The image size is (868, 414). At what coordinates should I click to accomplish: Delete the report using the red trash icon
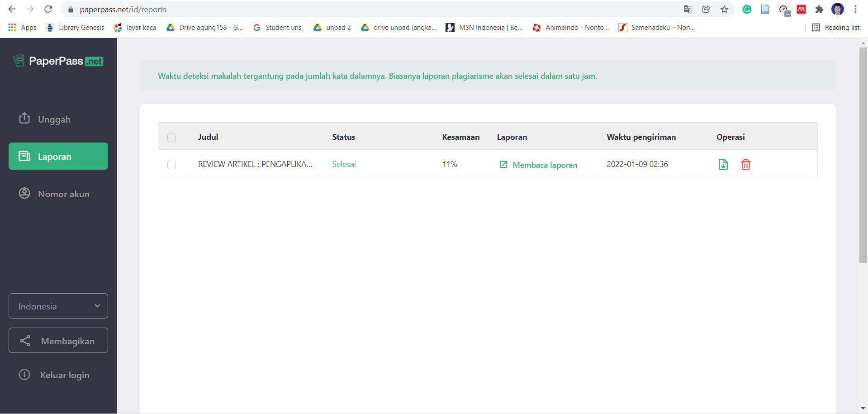745,165
